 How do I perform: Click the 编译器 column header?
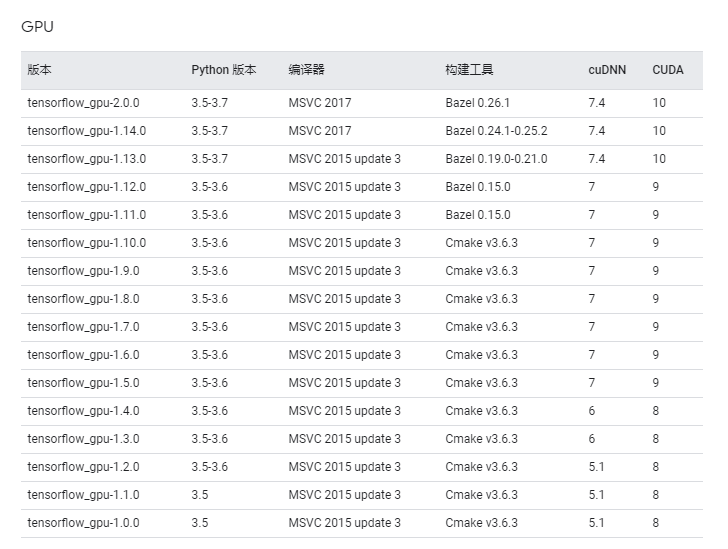[x=306, y=70]
